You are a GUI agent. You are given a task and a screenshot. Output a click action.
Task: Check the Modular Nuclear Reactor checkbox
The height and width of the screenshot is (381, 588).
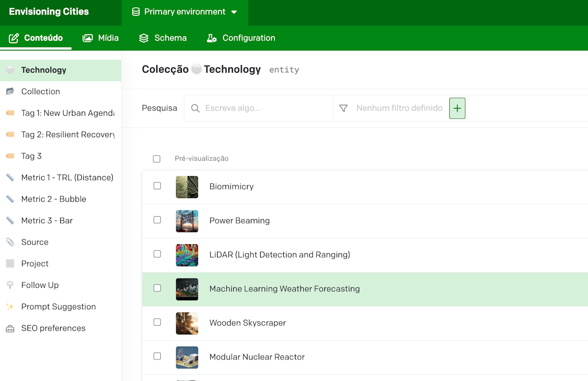pos(157,356)
